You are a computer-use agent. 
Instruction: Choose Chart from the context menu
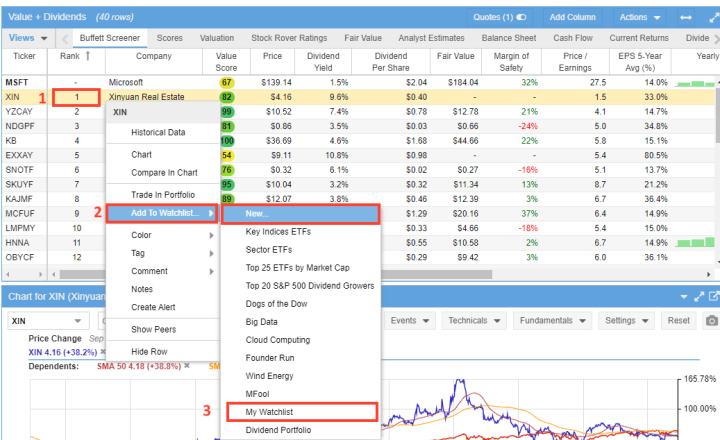pos(141,155)
